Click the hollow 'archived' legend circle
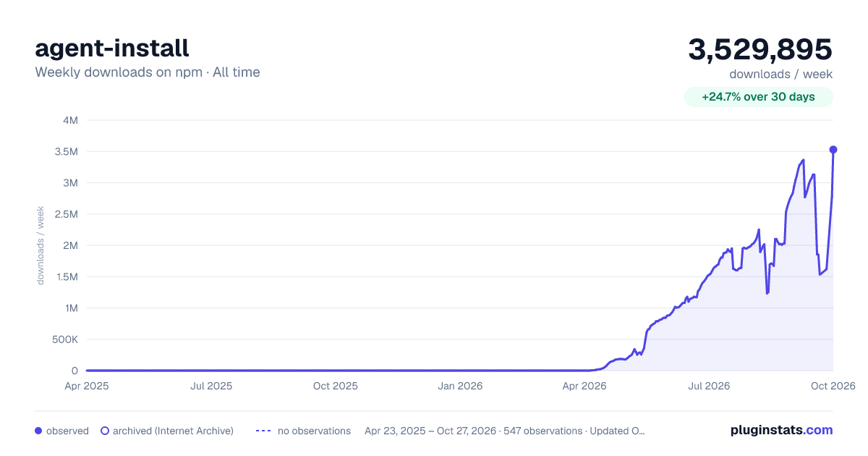 tap(104, 431)
